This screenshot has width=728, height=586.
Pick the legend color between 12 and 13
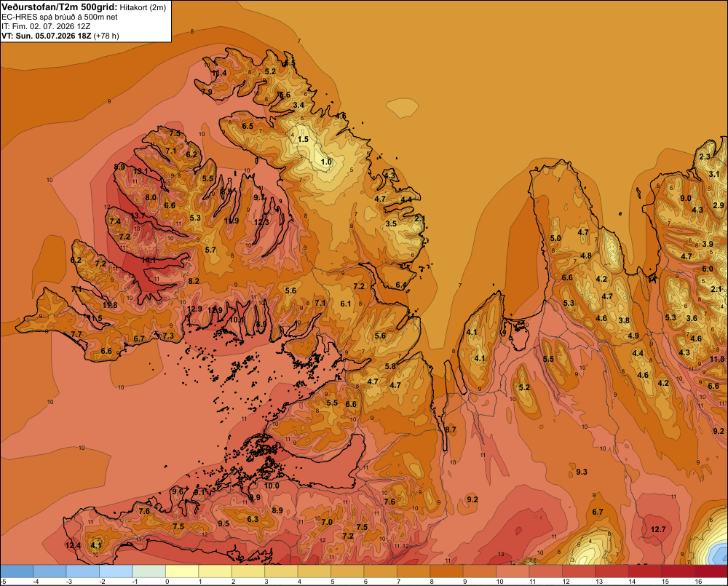click(x=579, y=571)
